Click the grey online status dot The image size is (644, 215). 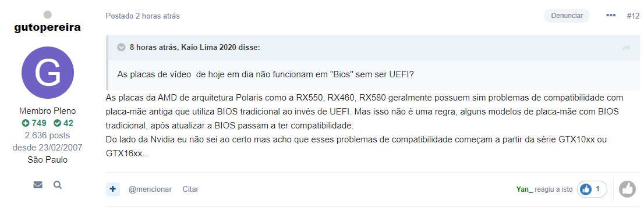coord(48,15)
